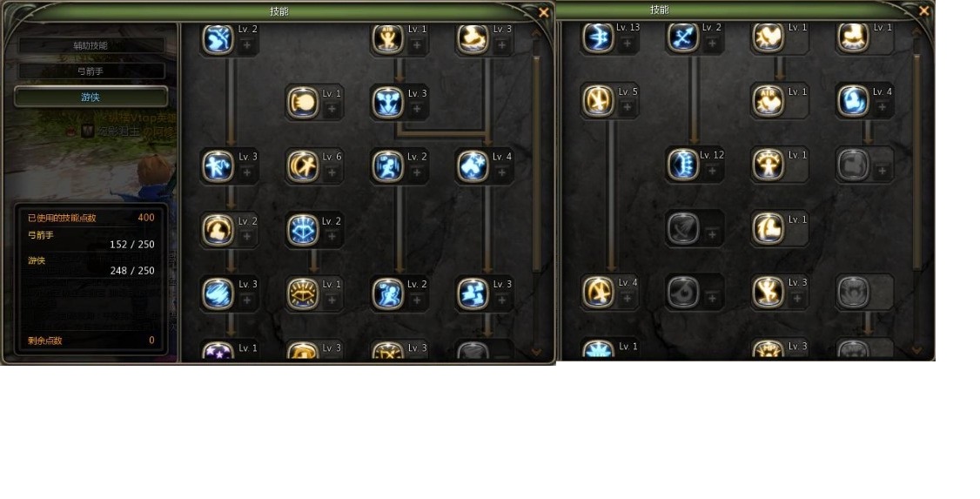Viewport: 980px width, 499px height.
Task: Click the down arrow of left skill window scrollbar
Action: point(536,352)
